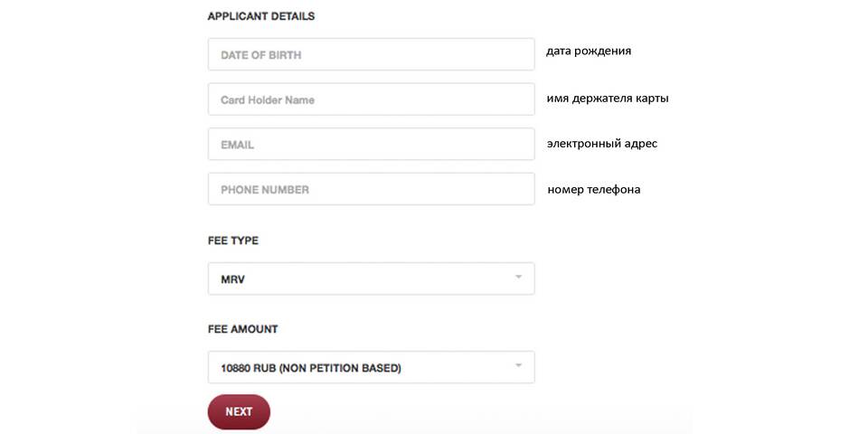Screen dimensions: 868x434
Task: Select the EMAIL text box
Action: point(371,144)
